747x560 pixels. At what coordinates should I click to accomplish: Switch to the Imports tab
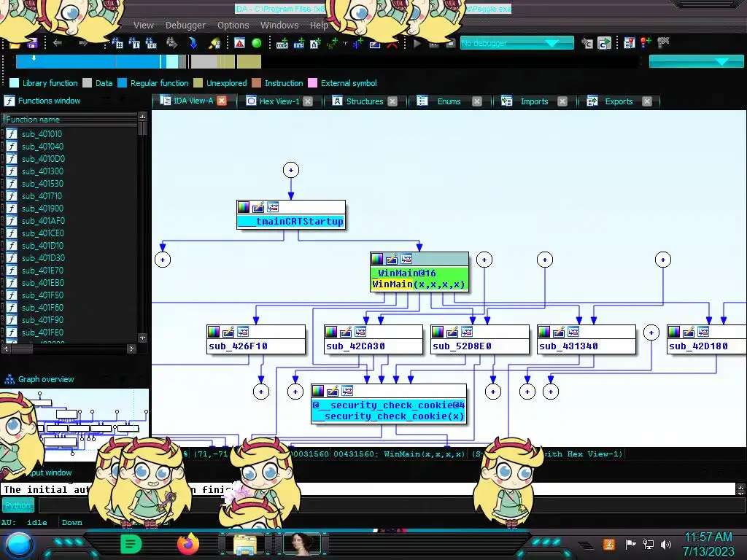[x=534, y=101]
